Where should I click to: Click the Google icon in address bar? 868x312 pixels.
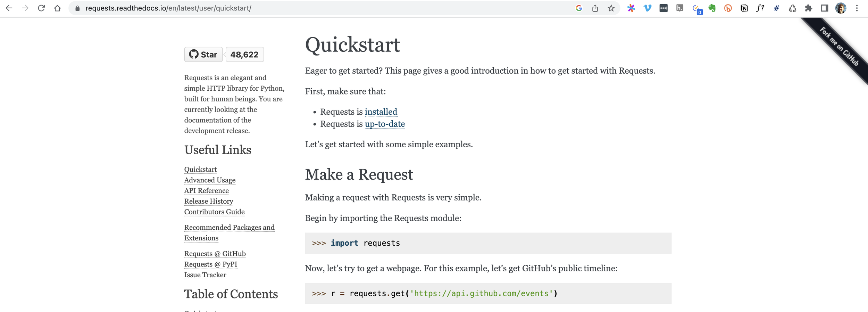579,8
